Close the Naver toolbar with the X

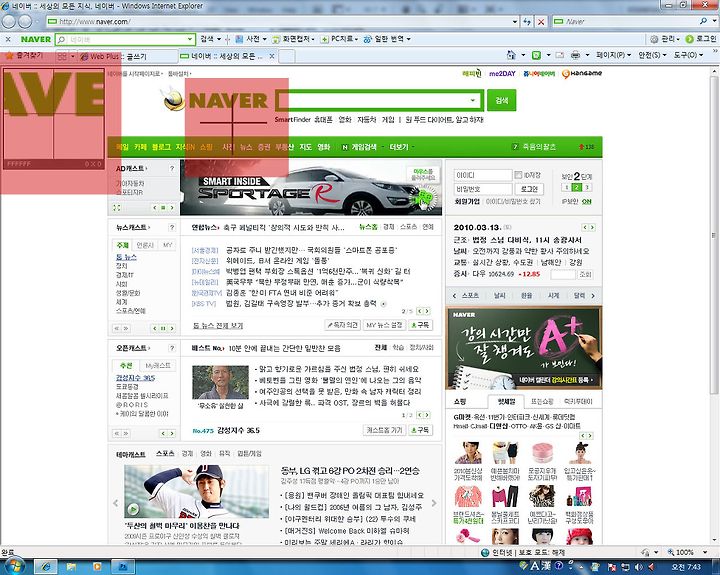pyautogui.click(x=8, y=39)
